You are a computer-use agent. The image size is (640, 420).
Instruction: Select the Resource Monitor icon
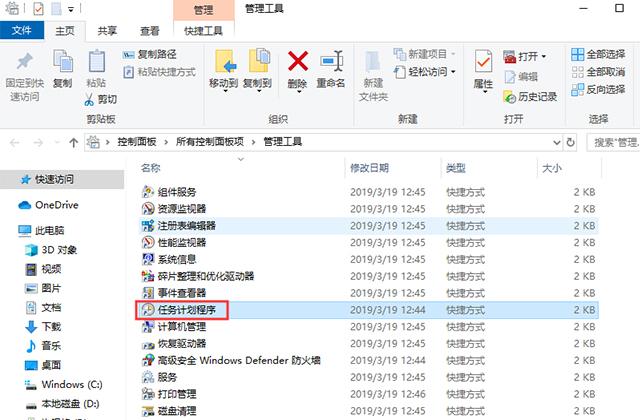point(148,209)
